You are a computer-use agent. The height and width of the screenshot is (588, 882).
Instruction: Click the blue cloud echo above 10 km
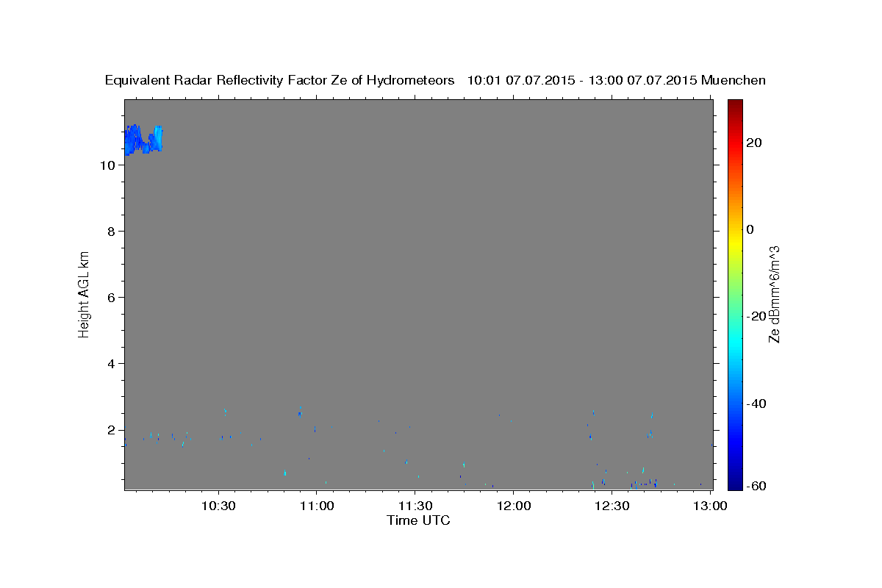143,140
